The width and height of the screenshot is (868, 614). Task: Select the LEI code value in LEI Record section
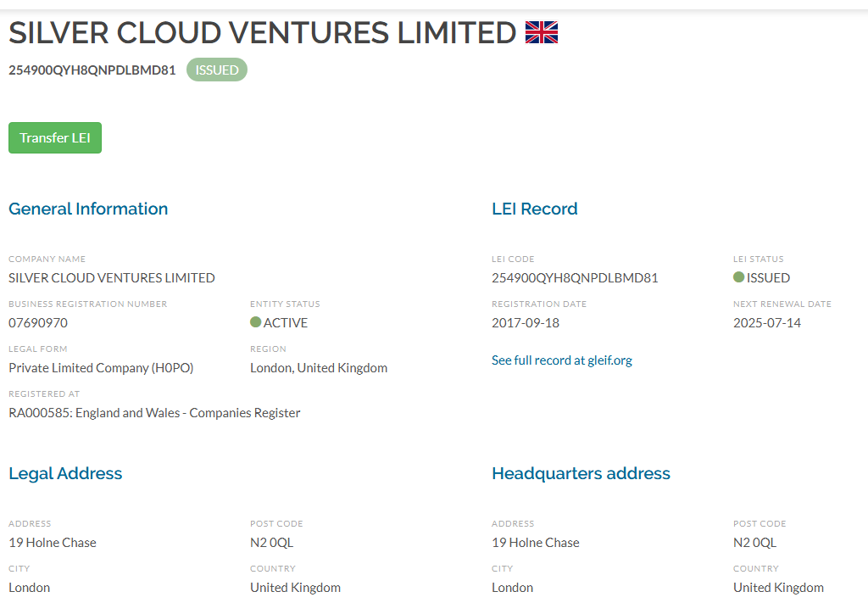[x=575, y=278]
